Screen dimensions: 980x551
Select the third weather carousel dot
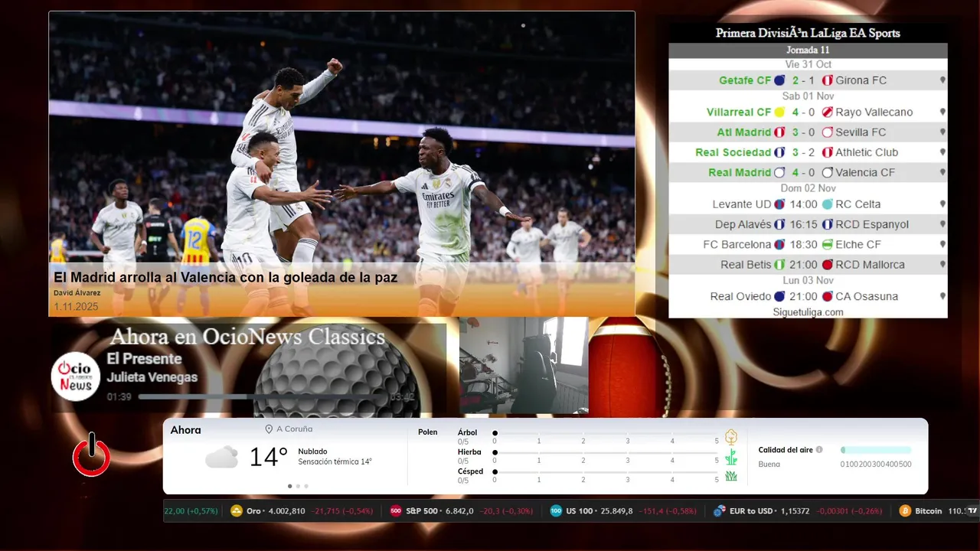click(306, 486)
